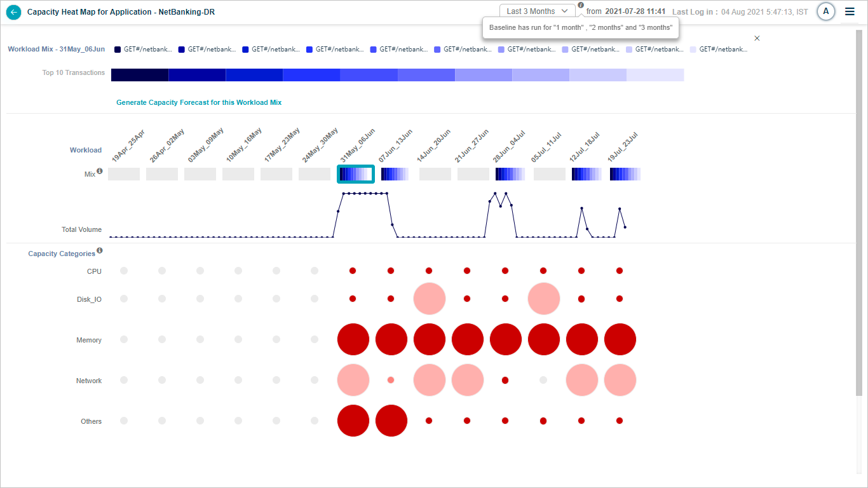Click the lightest Top 10 Transactions color segment
The height and width of the screenshot is (488, 868).
(655, 75)
